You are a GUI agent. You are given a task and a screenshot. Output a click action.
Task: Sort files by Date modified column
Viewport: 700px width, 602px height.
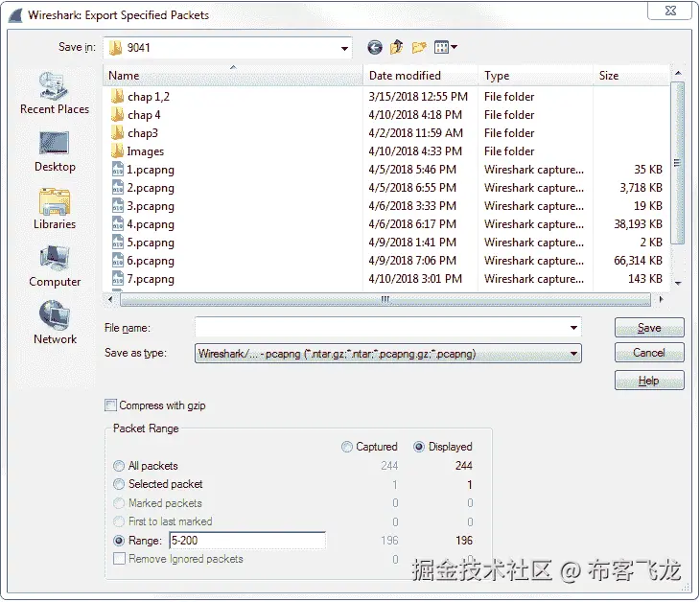pos(420,76)
